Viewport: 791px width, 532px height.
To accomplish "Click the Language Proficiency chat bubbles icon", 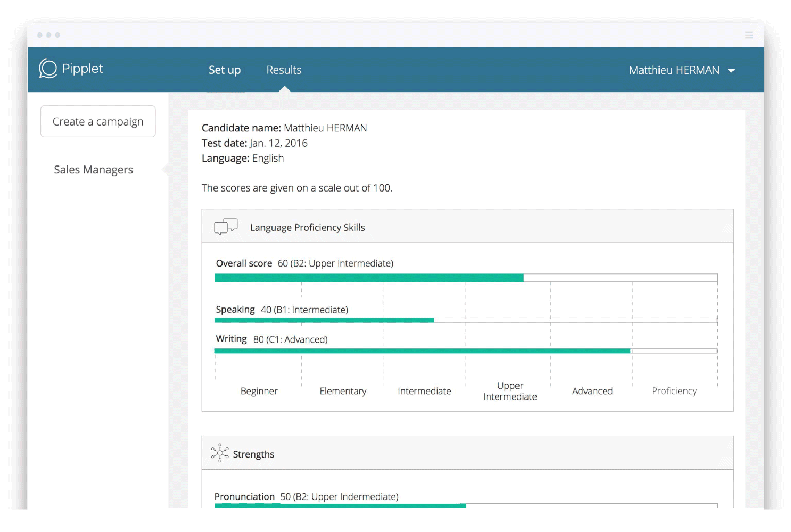I will (x=226, y=227).
